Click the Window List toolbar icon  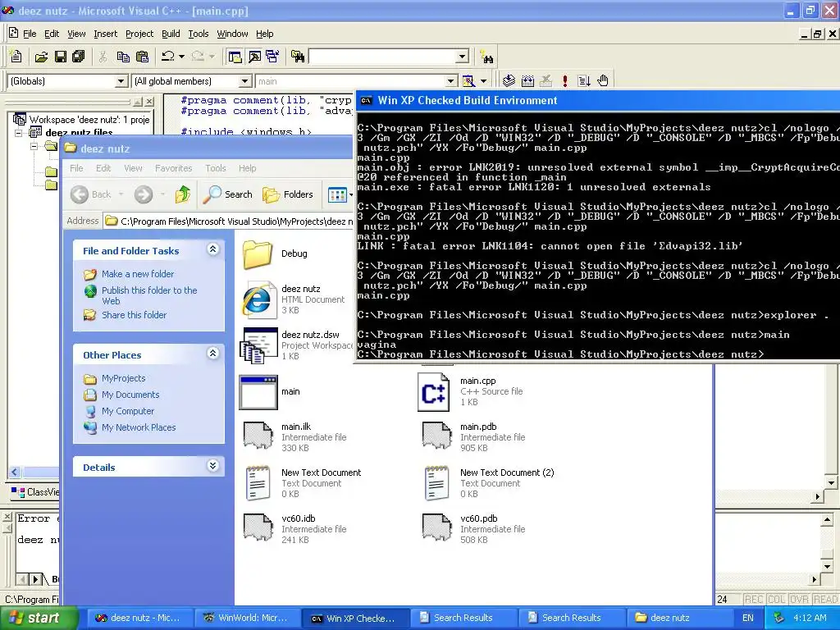(272, 57)
